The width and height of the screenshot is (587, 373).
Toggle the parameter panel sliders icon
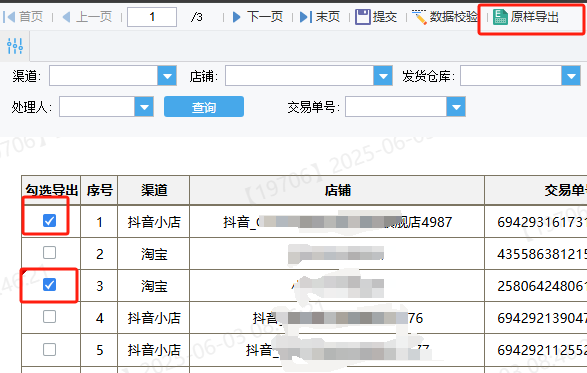click(x=15, y=46)
